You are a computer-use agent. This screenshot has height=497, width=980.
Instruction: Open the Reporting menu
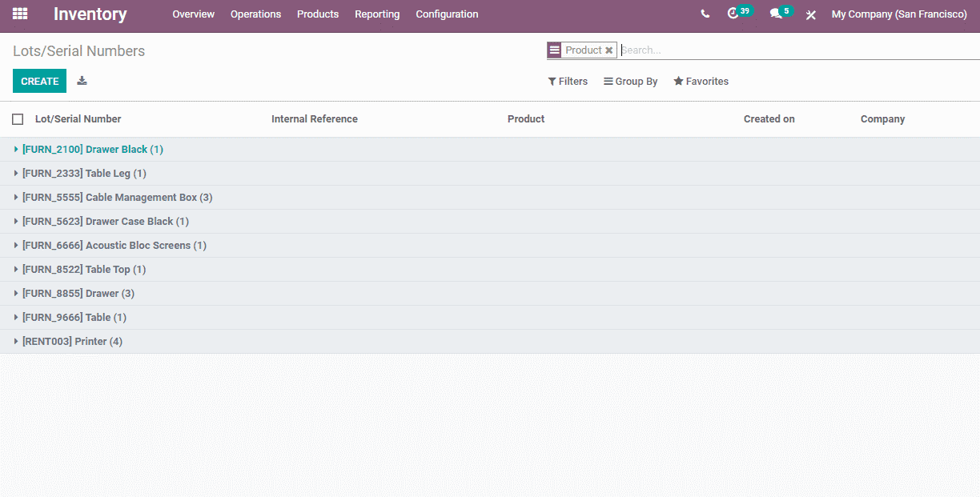pyautogui.click(x=377, y=14)
